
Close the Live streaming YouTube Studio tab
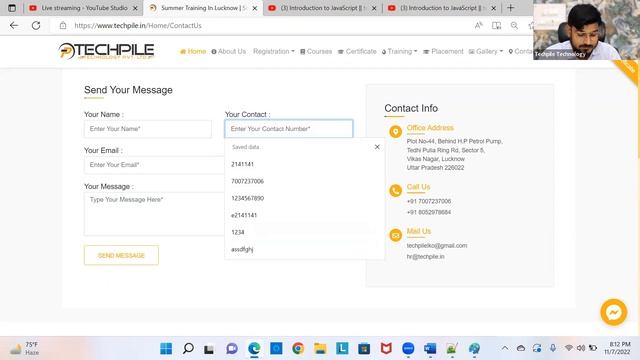(135, 8)
